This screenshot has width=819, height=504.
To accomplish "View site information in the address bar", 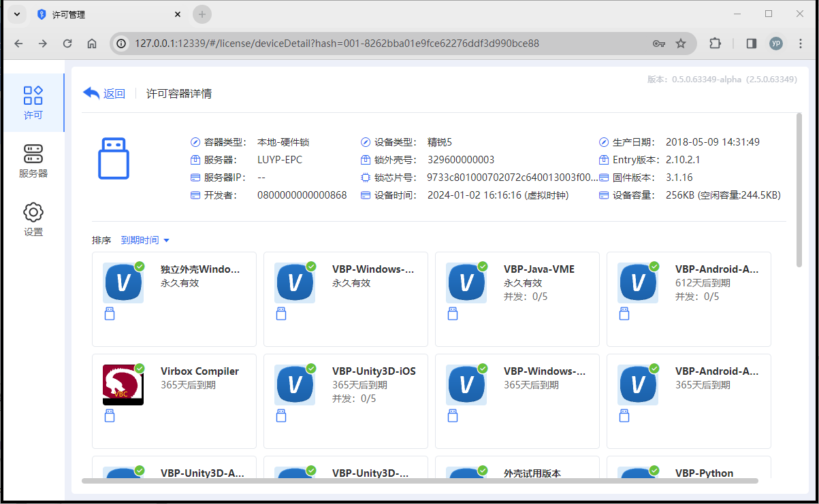I will point(122,44).
